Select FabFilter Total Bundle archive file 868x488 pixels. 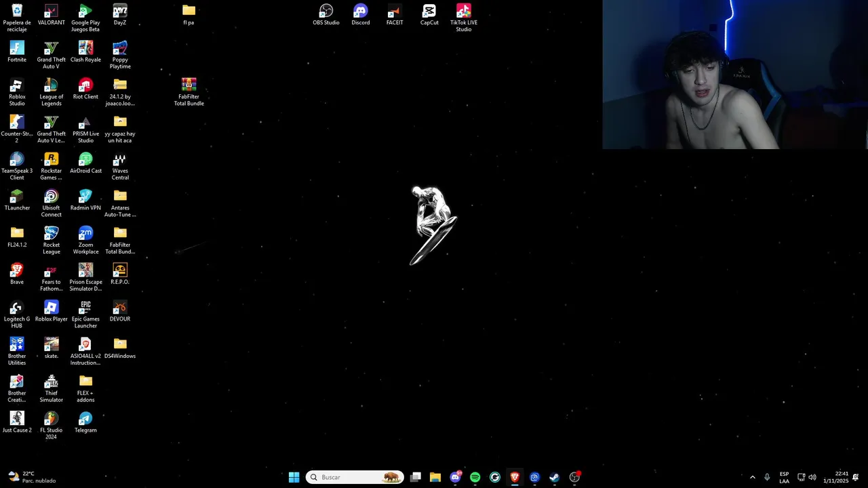[x=189, y=92]
